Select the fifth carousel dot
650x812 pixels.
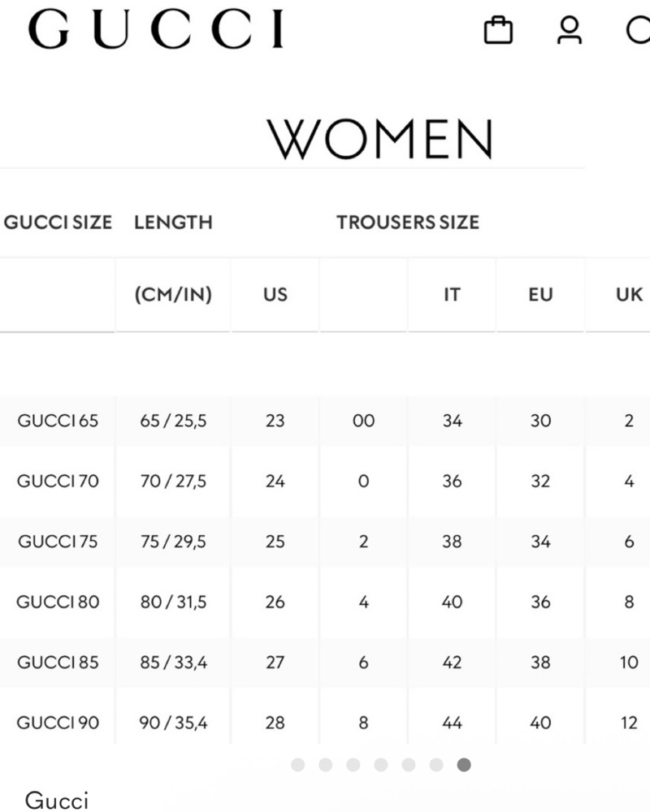click(x=409, y=765)
